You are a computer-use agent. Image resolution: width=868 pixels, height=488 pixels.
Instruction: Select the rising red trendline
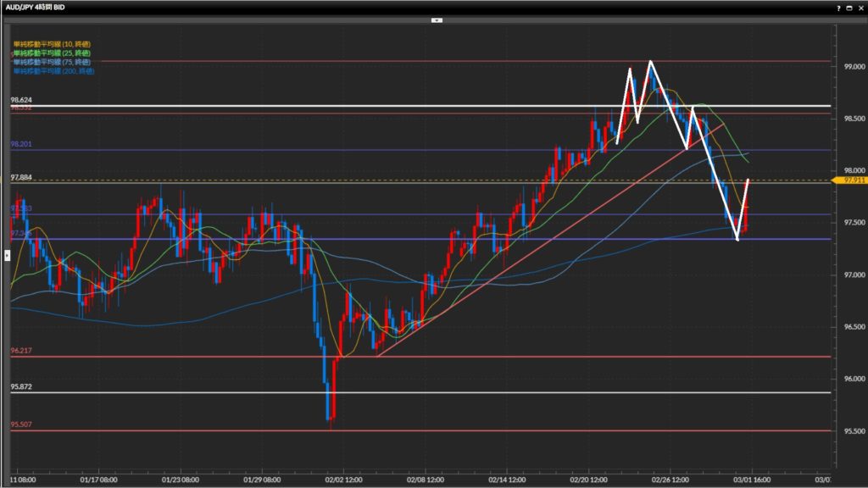[551, 238]
